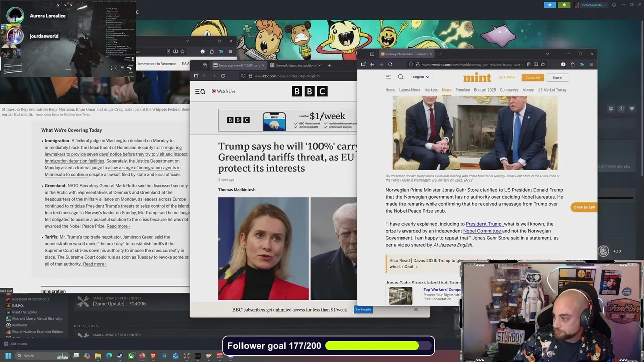Click author name Thomas Mackintosh
The width and height of the screenshot is (644, 362).
click(236, 190)
